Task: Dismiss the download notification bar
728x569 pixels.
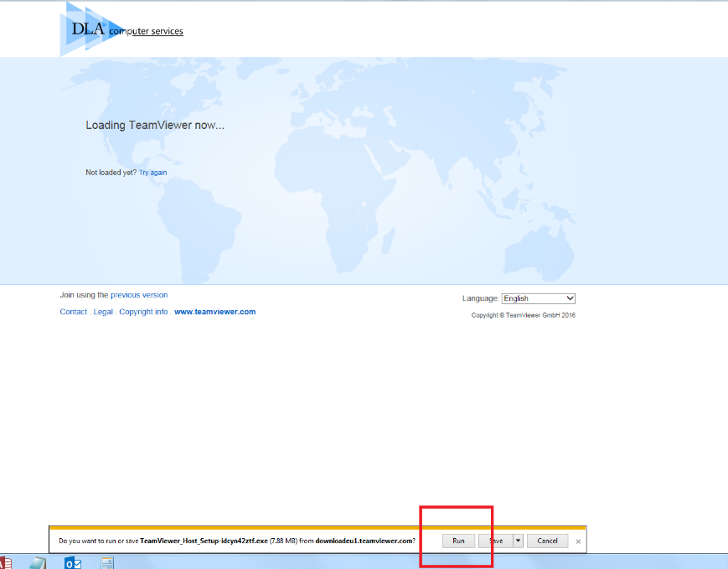Action: click(578, 541)
